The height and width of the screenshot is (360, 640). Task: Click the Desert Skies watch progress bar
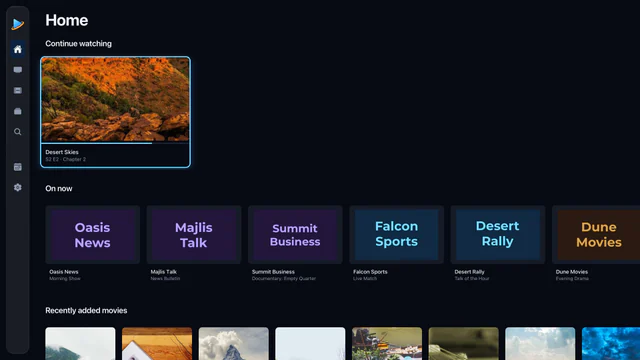pos(116,143)
